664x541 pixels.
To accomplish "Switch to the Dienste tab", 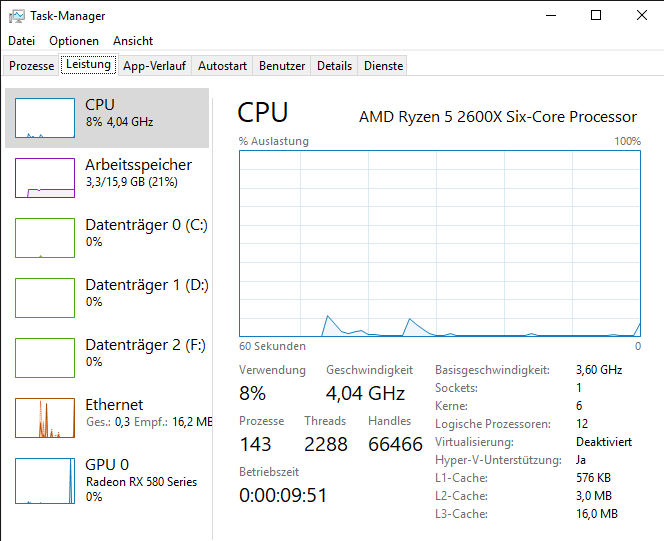I will pos(384,66).
